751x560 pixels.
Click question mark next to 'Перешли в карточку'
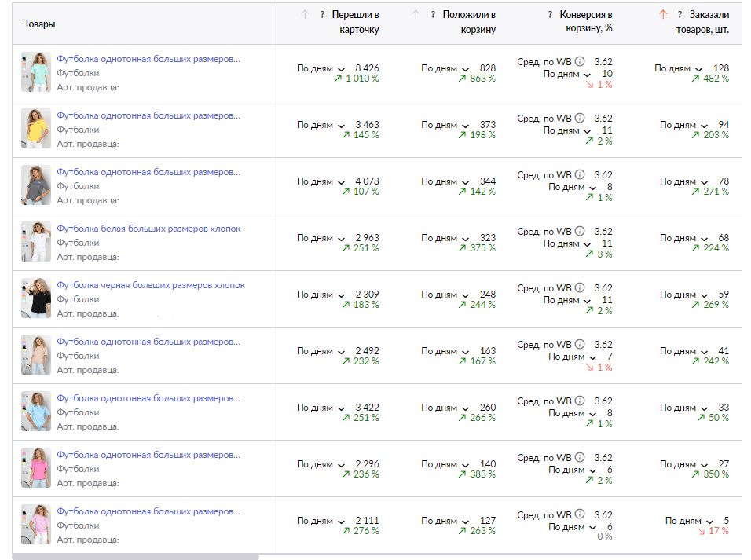click(322, 15)
